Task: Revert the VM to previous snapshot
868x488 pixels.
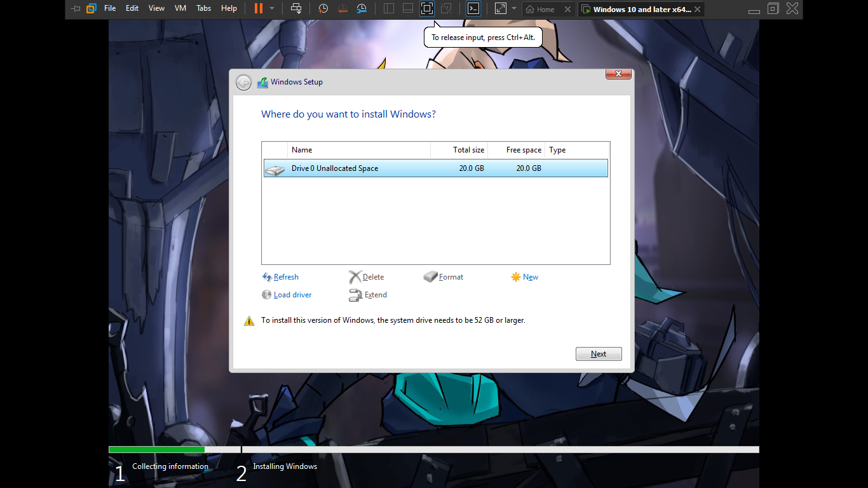Action: tap(342, 9)
